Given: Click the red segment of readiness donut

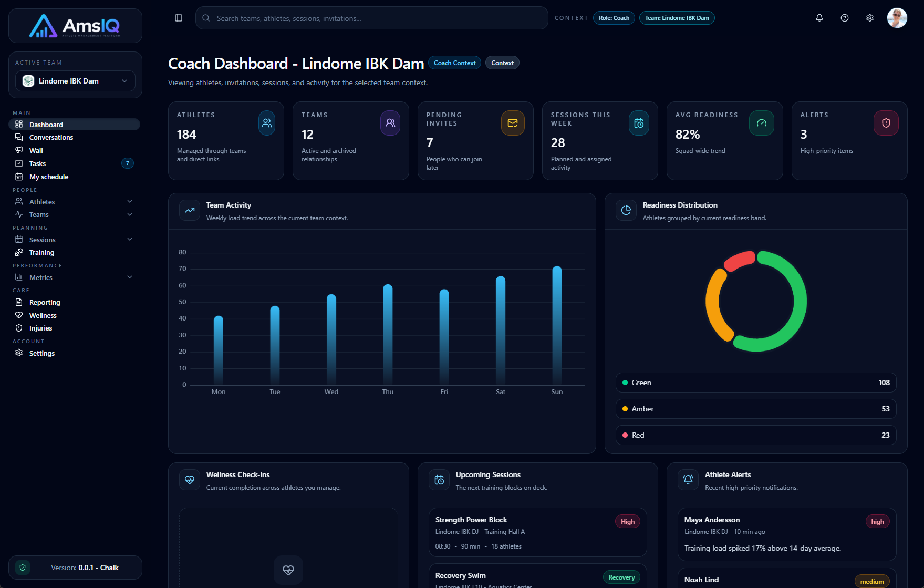Looking at the screenshot, I should [740, 261].
